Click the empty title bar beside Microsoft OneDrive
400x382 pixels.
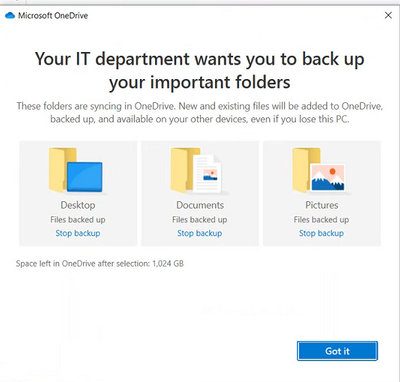tap(233, 15)
